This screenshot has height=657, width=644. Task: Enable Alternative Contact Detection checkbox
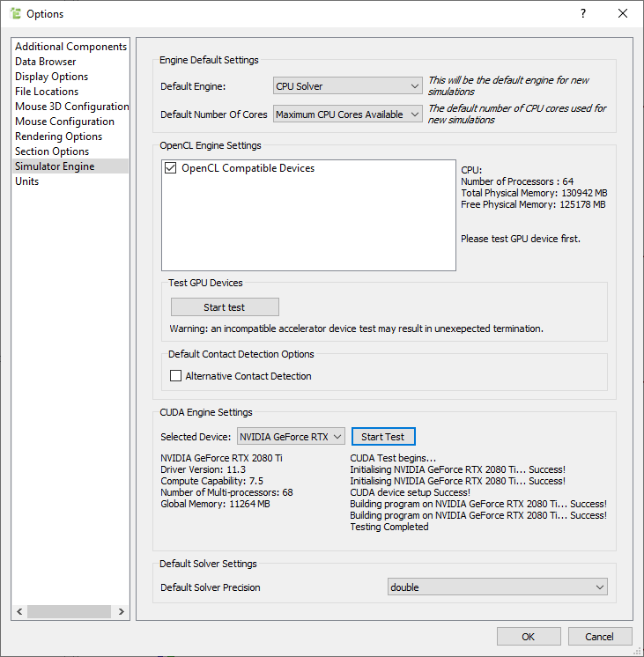click(175, 376)
